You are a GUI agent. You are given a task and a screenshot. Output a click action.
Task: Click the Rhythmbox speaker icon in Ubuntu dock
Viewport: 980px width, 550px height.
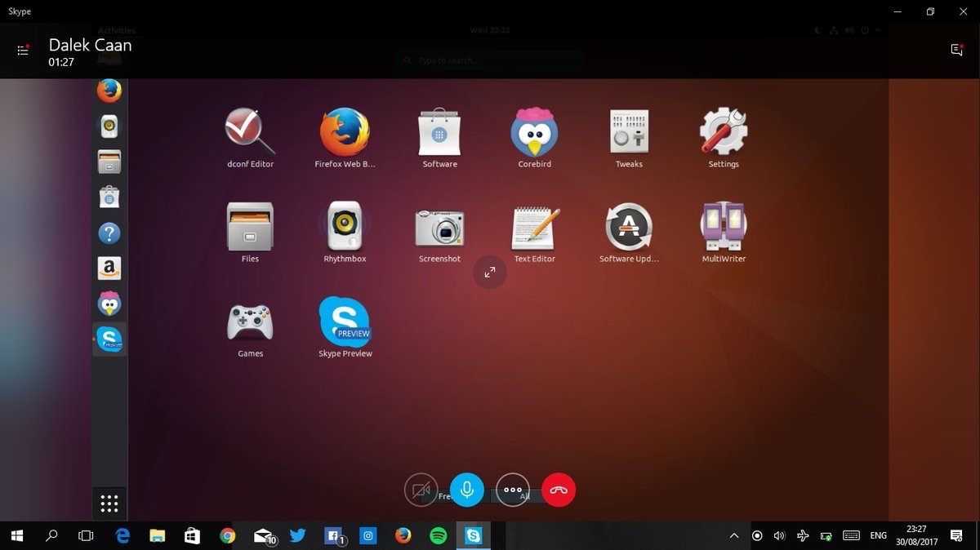(109, 126)
